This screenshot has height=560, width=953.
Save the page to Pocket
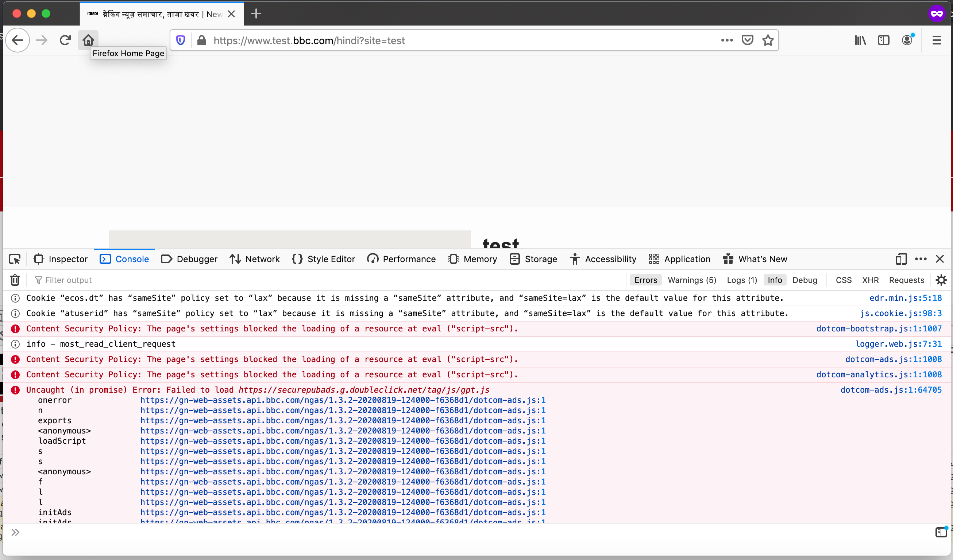click(747, 40)
